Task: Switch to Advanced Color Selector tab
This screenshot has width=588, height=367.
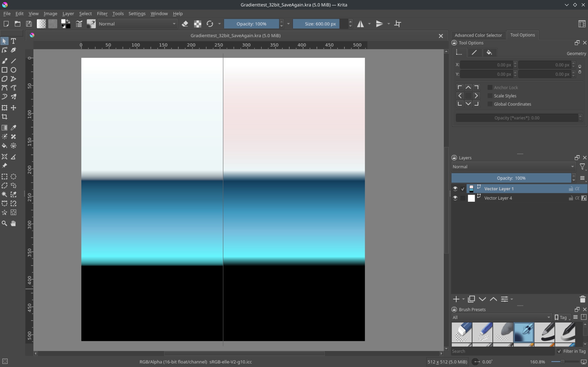Action: 478,35
